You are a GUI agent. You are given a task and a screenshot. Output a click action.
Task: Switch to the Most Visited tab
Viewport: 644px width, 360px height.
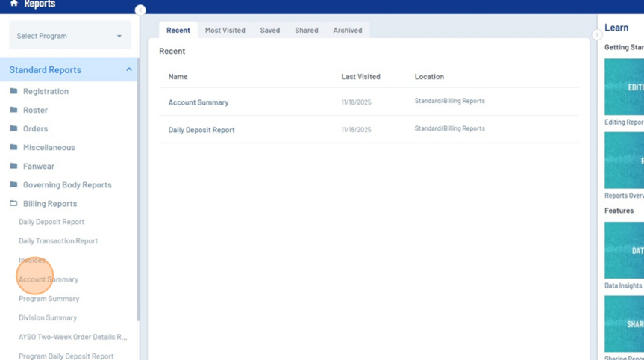(x=225, y=31)
